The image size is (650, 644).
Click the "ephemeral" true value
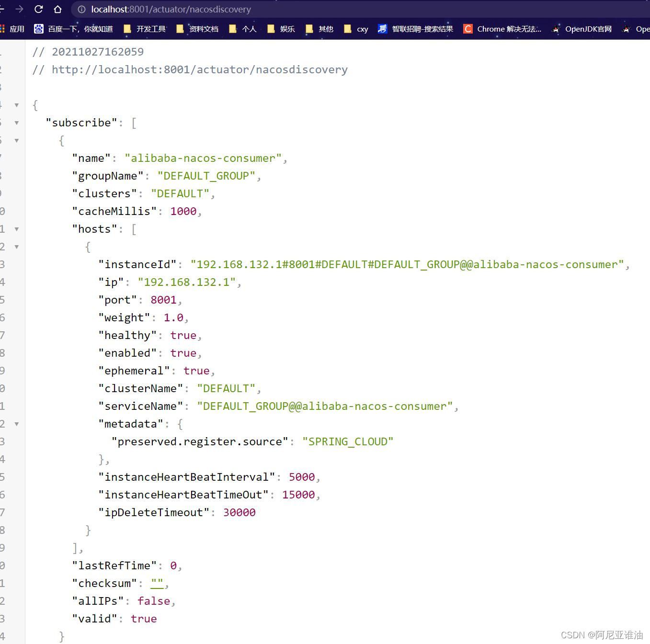[196, 371]
